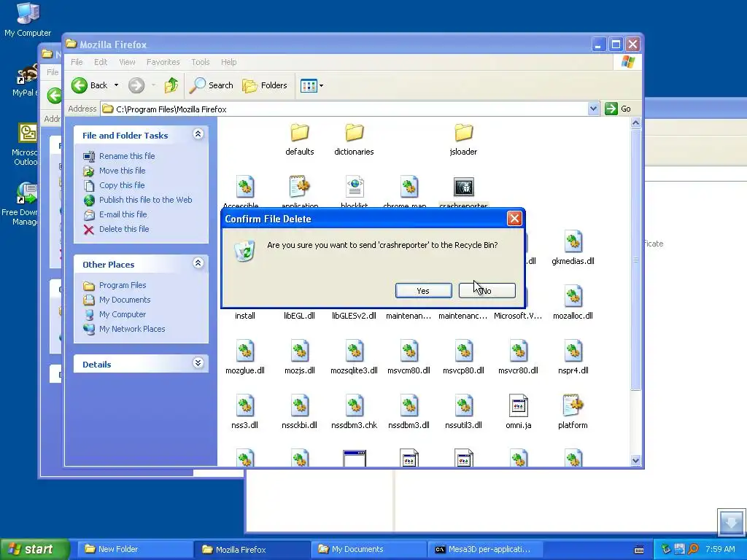Open the Views dropdown button
The width and height of the screenshot is (747, 560).
pyautogui.click(x=312, y=86)
